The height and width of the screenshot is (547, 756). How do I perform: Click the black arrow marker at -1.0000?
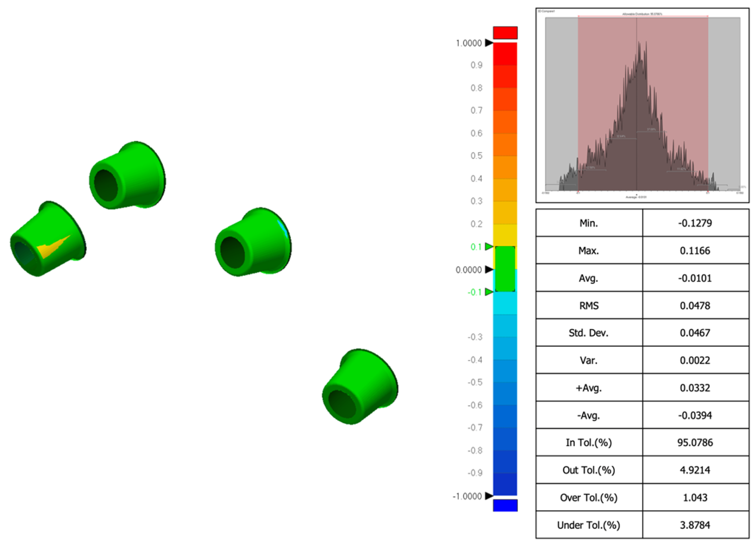489,496
